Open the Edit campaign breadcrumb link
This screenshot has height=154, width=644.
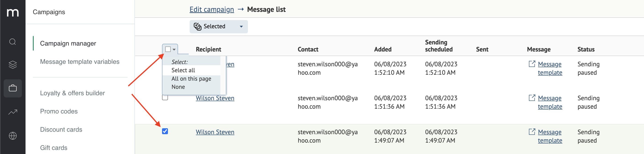click(x=212, y=10)
